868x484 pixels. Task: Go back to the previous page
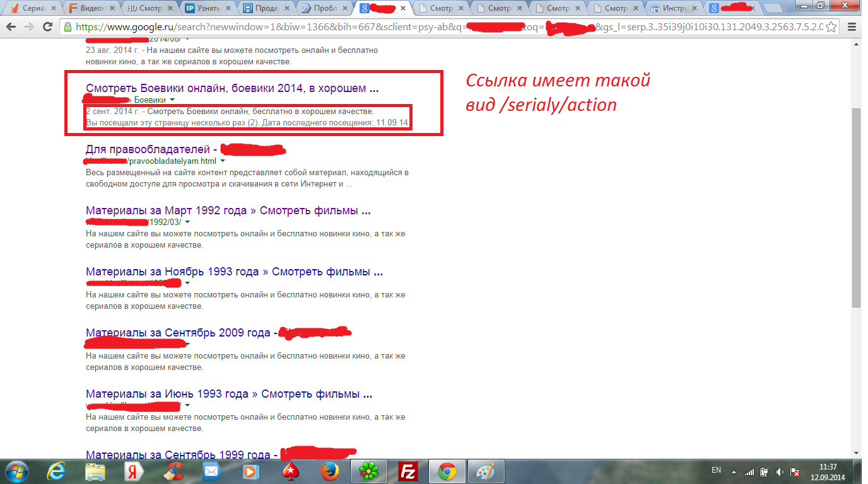click(11, 28)
